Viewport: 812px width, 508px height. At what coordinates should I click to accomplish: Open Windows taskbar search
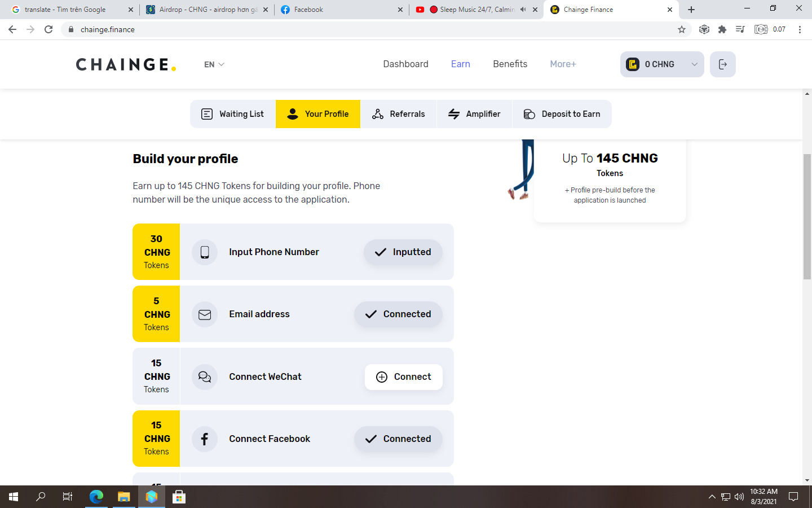coord(41,497)
